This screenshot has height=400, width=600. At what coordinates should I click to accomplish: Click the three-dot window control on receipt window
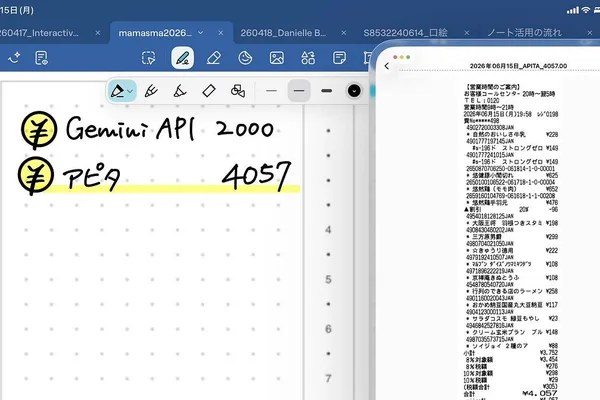click(402, 57)
